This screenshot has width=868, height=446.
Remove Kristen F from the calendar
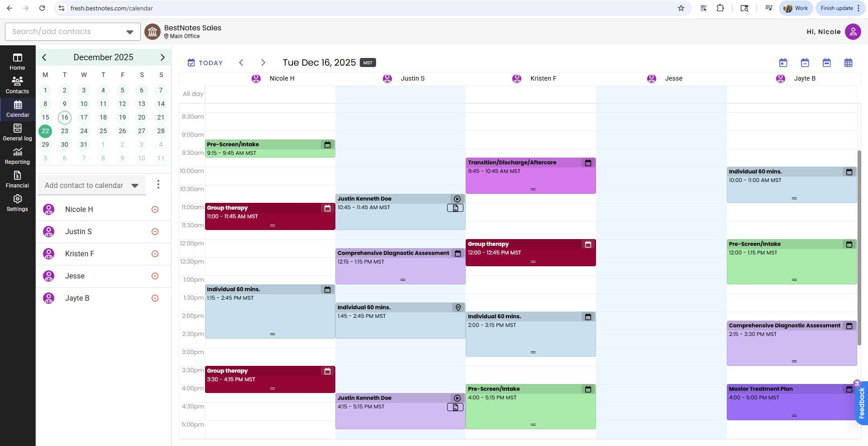coord(155,254)
